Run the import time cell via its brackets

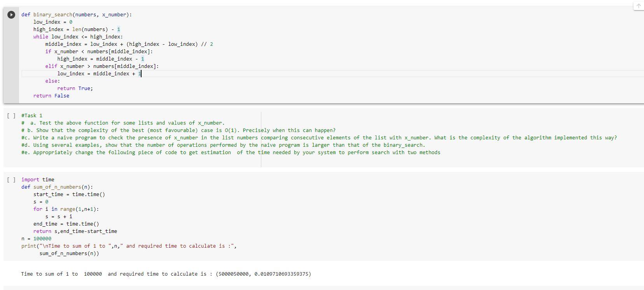point(11,180)
